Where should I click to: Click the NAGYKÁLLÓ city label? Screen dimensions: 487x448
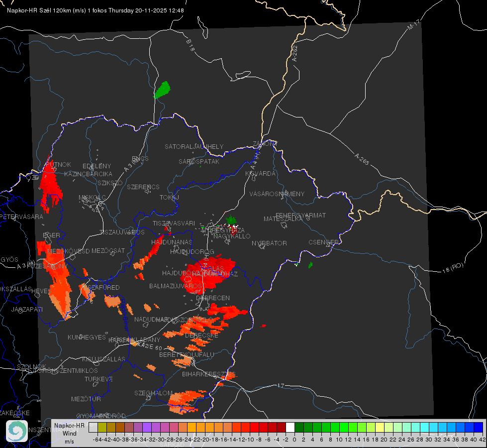coord(232,236)
